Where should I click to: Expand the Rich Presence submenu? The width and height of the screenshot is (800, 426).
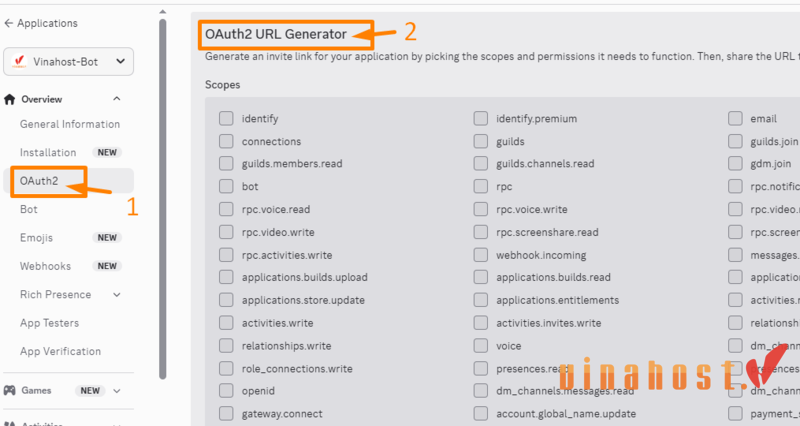click(117, 295)
